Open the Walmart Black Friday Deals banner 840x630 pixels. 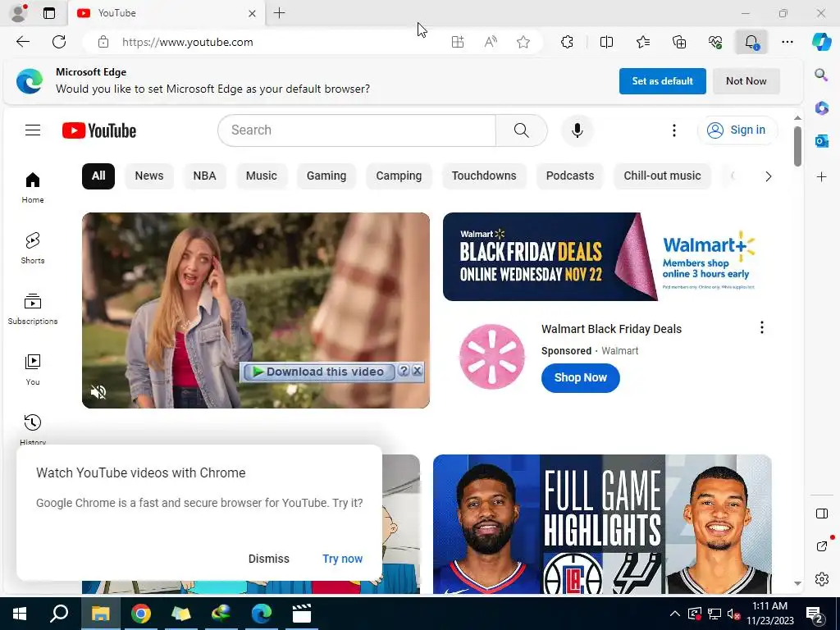tap(607, 257)
